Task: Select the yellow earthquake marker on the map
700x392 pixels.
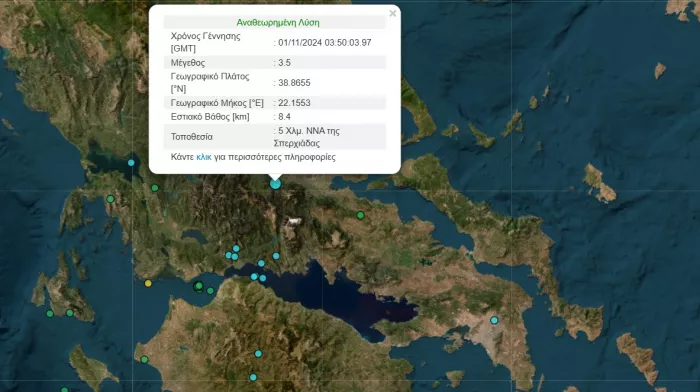Action: click(x=148, y=283)
